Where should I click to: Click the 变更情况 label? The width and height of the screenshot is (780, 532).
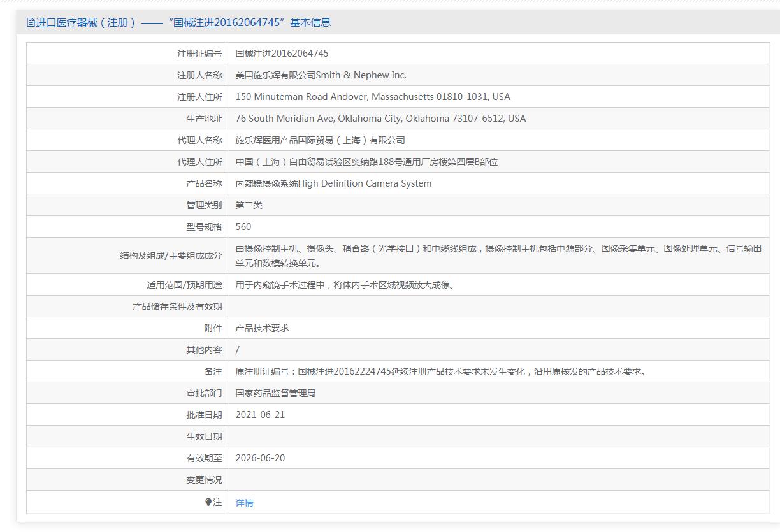204,480
